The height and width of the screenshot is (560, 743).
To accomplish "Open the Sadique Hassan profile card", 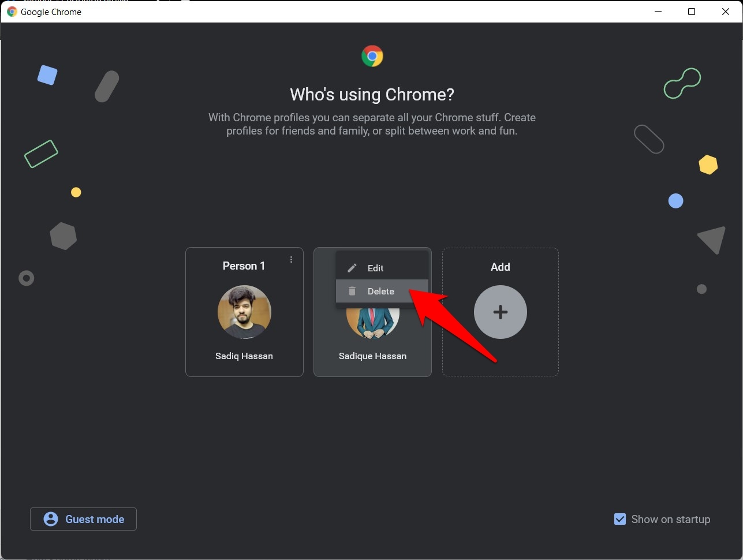I will coord(372,346).
